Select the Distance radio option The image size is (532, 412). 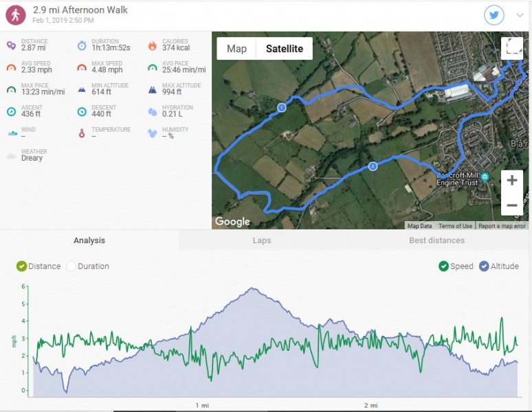click(x=21, y=266)
